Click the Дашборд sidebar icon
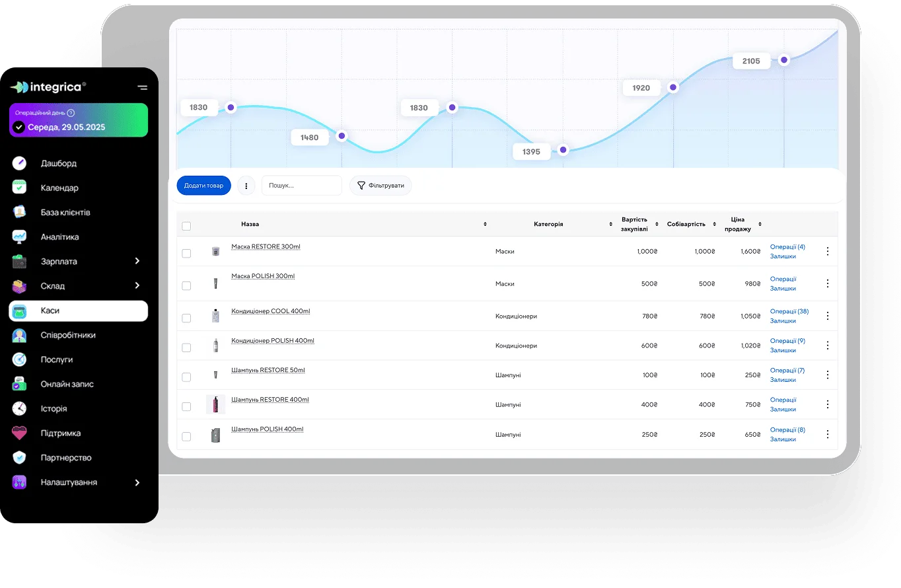The height and width of the screenshot is (588, 901). [19, 163]
